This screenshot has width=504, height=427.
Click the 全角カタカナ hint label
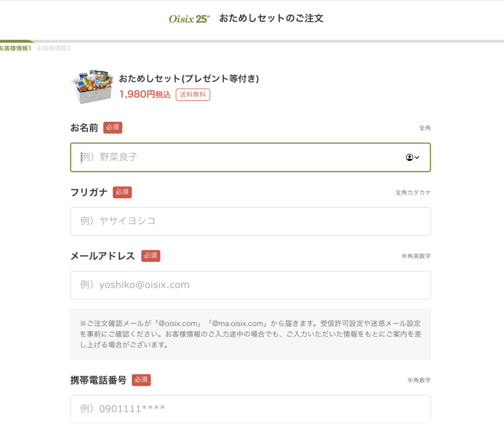(412, 193)
